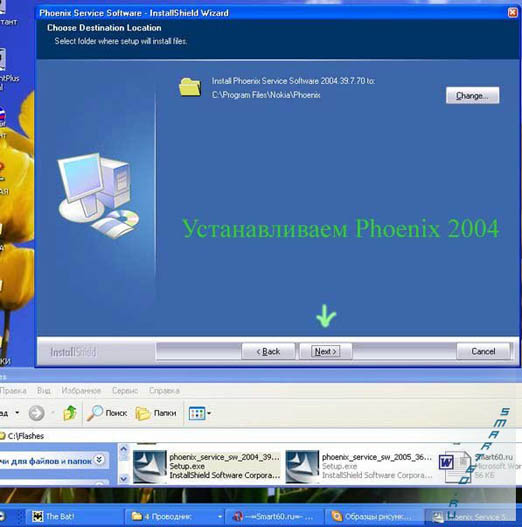Click the destination folder icon
The width and height of the screenshot is (522, 527).
click(190, 87)
